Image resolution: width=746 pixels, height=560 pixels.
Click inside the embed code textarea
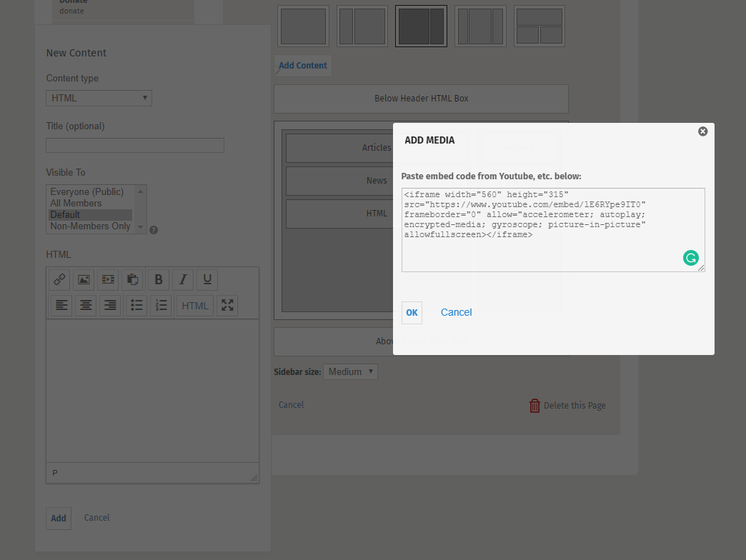point(553,230)
